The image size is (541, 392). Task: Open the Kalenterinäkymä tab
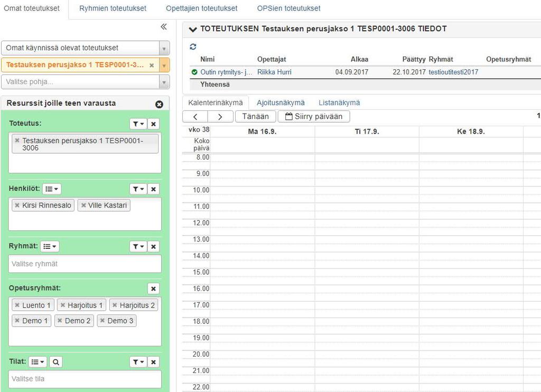tap(216, 102)
